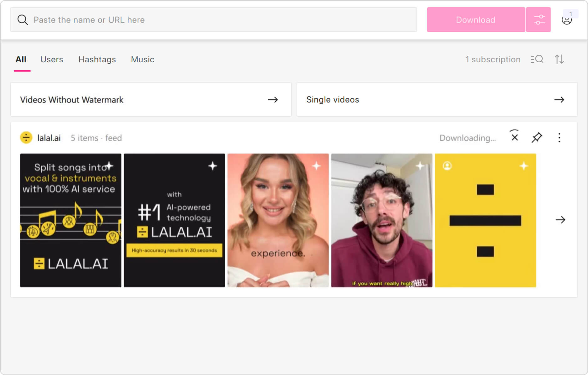Click the lalal.ai yellow avatar icon
588x375 pixels.
(x=26, y=138)
